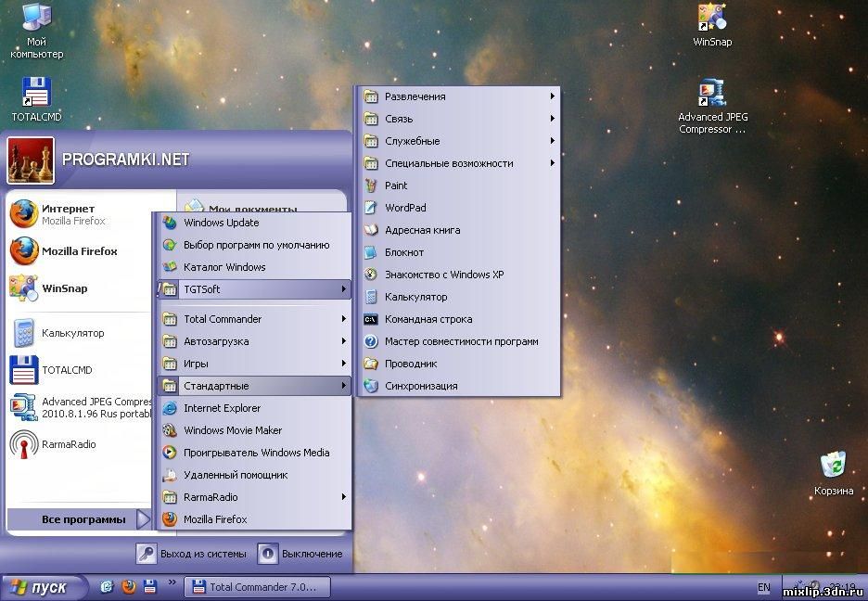The height and width of the screenshot is (601, 868).
Task: Click the Синхронизация icon
Action: [x=370, y=386]
